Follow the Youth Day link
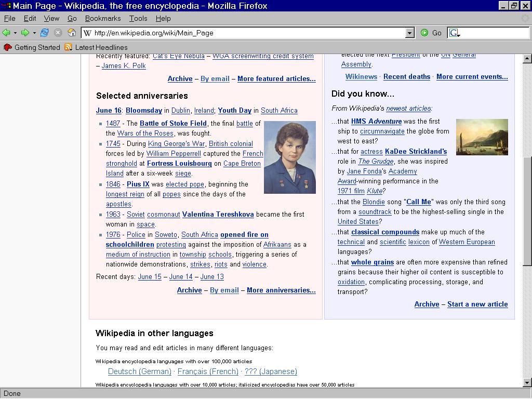The height and width of the screenshot is (399, 532). (x=234, y=110)
